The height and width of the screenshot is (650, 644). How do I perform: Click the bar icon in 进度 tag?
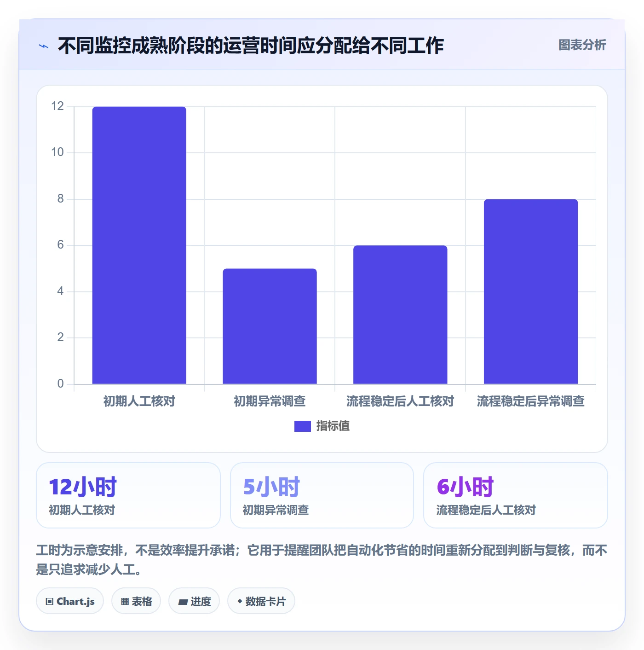click(183, 602)
